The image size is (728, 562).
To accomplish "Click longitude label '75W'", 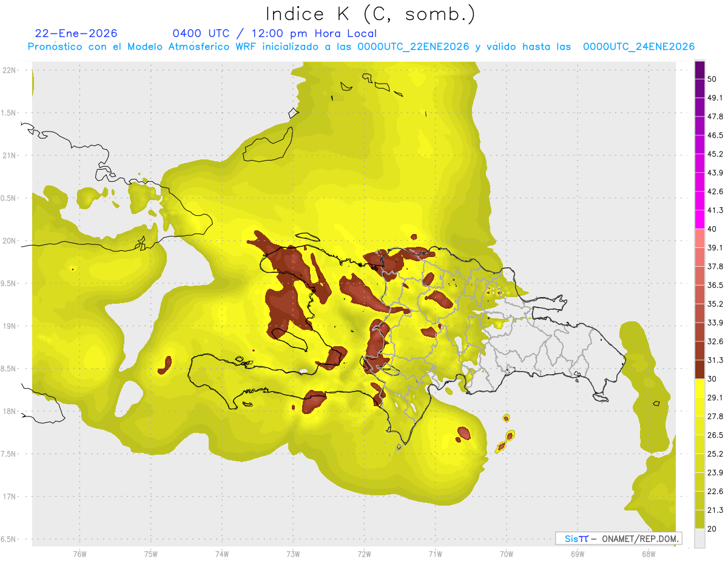I will (150, 554).
